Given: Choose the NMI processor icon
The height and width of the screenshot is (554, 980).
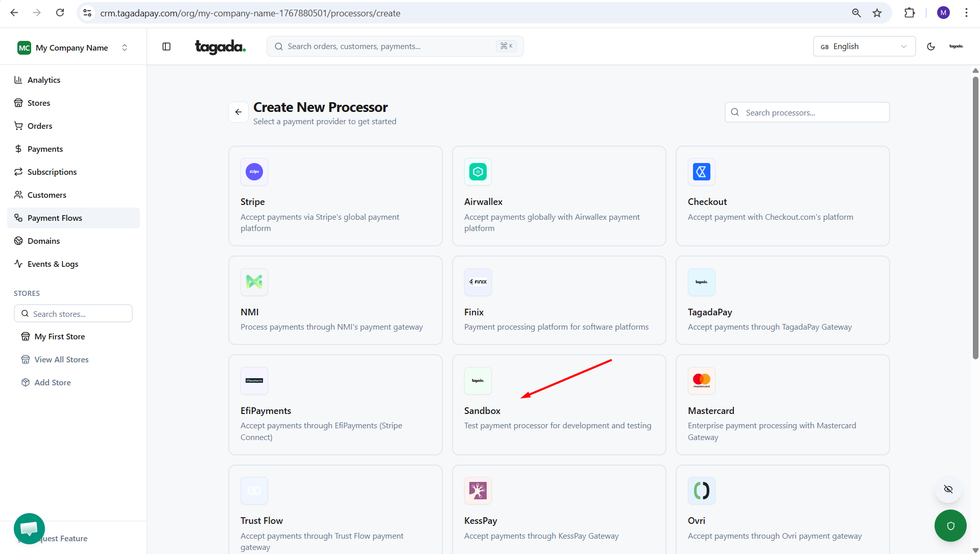Looking at the screenshot, I should point(254,282).
